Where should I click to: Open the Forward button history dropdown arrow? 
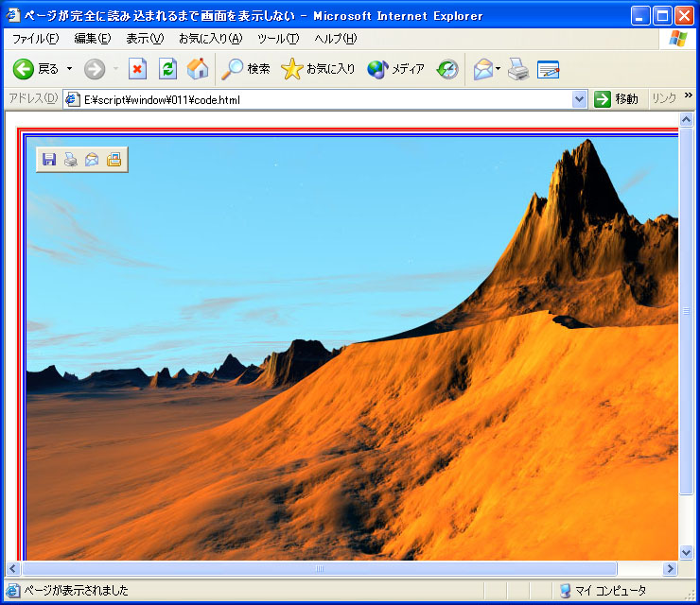116,69
